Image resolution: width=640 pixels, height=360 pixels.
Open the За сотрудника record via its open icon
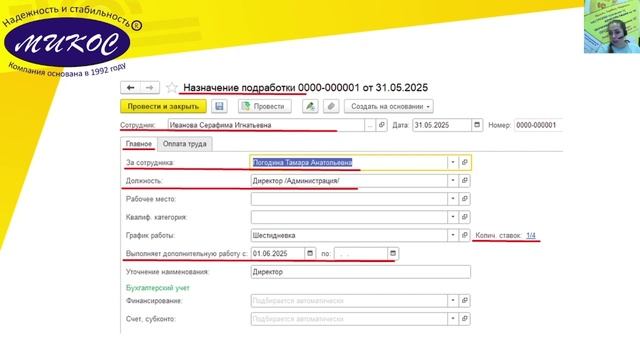pyautogui.click(x=464, y=162)
